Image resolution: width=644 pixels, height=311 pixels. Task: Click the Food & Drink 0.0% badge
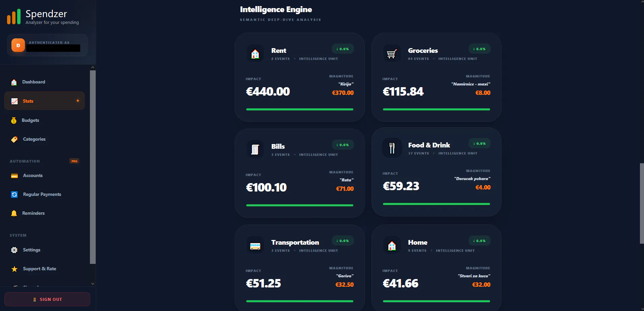coord(479,144)
